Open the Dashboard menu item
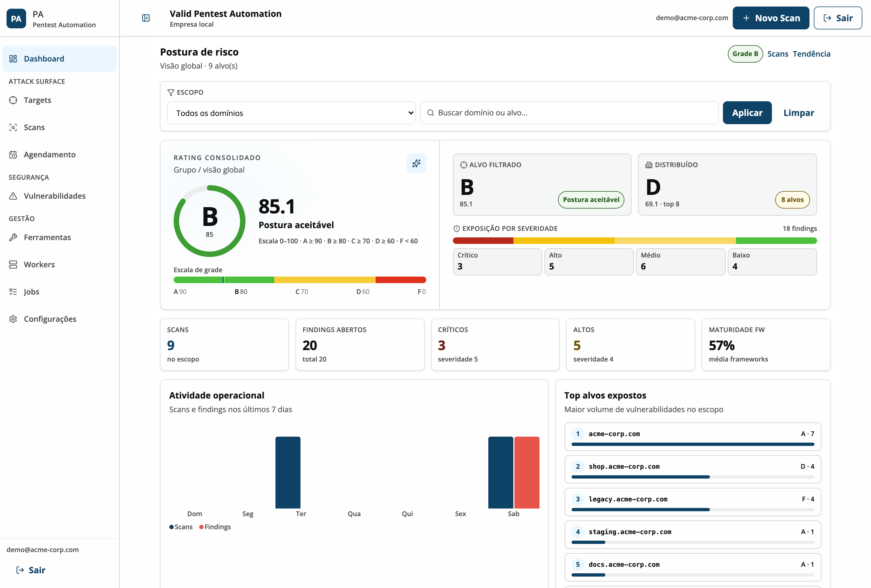The height and width of the screenshot is (588, 871). 60,59
